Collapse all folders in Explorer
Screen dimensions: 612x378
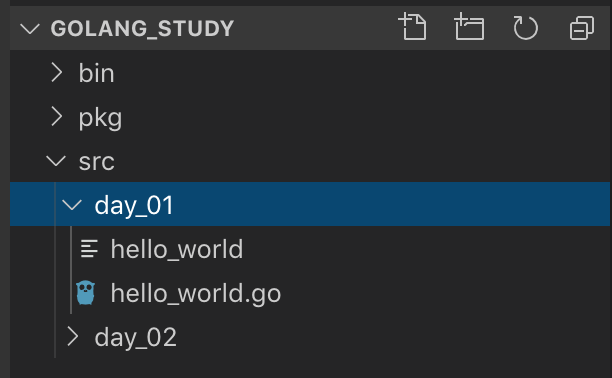click(x=582, y=27)
